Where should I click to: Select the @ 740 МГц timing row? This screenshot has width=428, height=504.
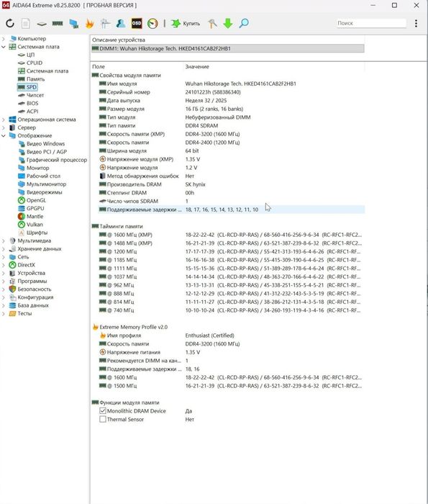point(231,310)
